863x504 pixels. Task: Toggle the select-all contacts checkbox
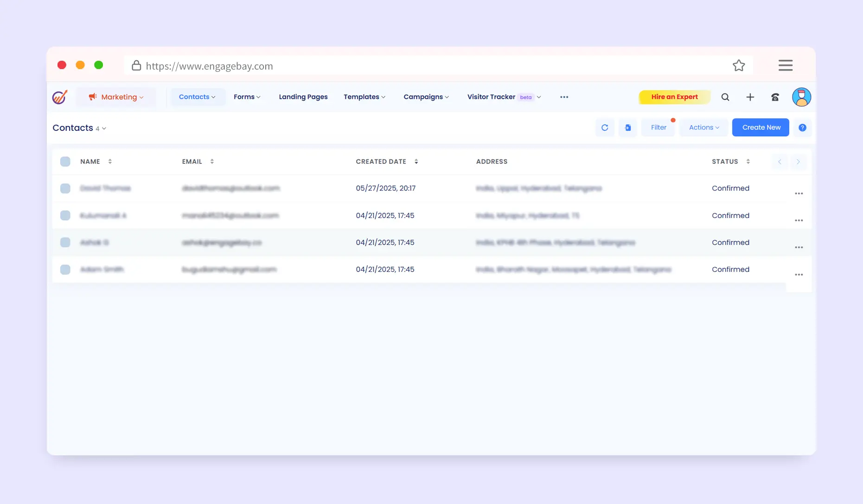[65, 161]
